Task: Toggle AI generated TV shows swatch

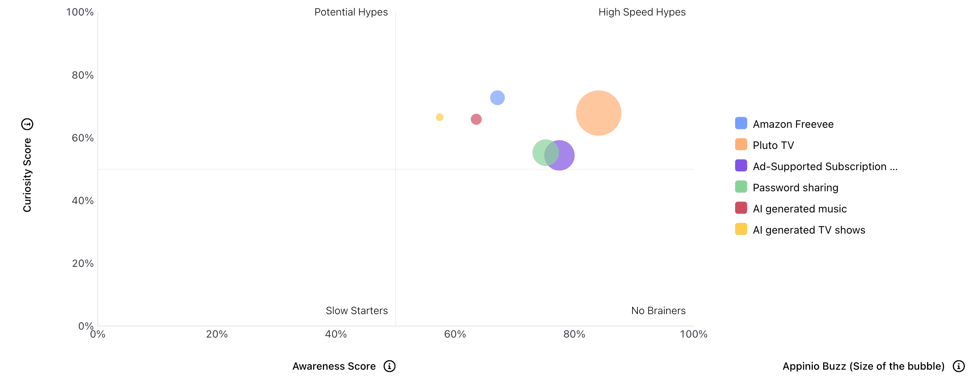Action: tap(741, 229)
